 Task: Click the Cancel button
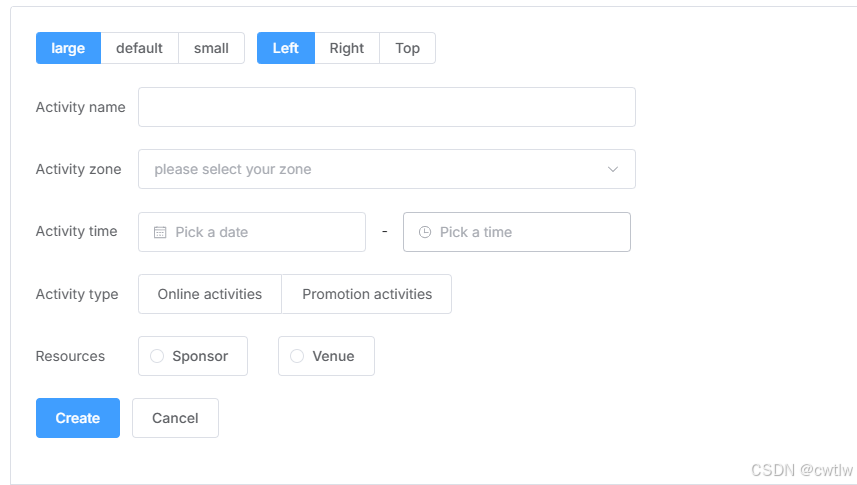(175, 418)
